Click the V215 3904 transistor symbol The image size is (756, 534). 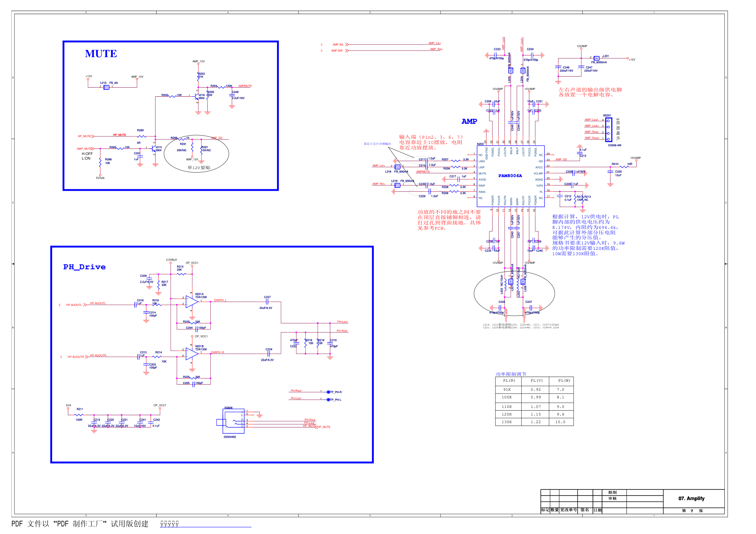[154, 149]
